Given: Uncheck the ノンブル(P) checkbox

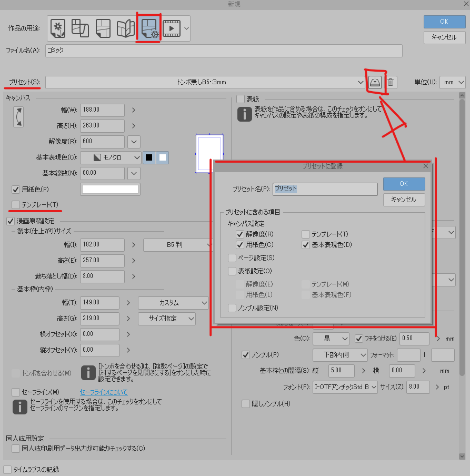Looking at the screenshot, I should click(245, 354).
